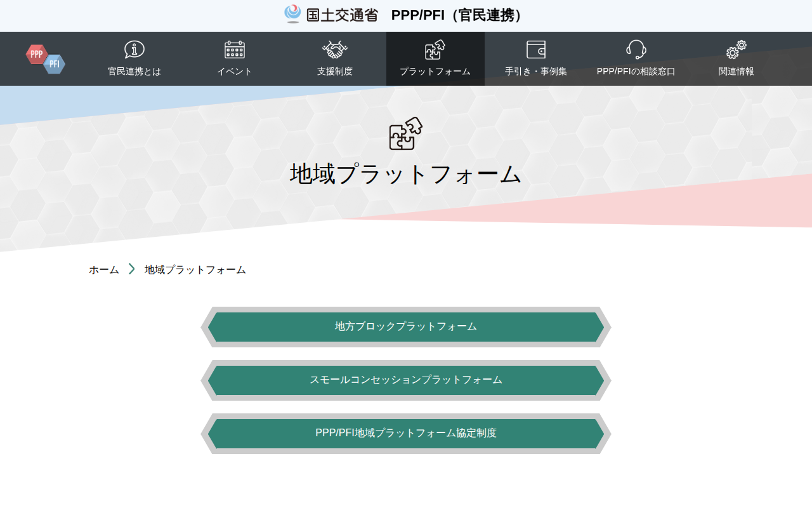The image size is (812, 508).
Task: Click the info speech-bubble icon for 官民連携とは
Action: click(x=134, y=50)
